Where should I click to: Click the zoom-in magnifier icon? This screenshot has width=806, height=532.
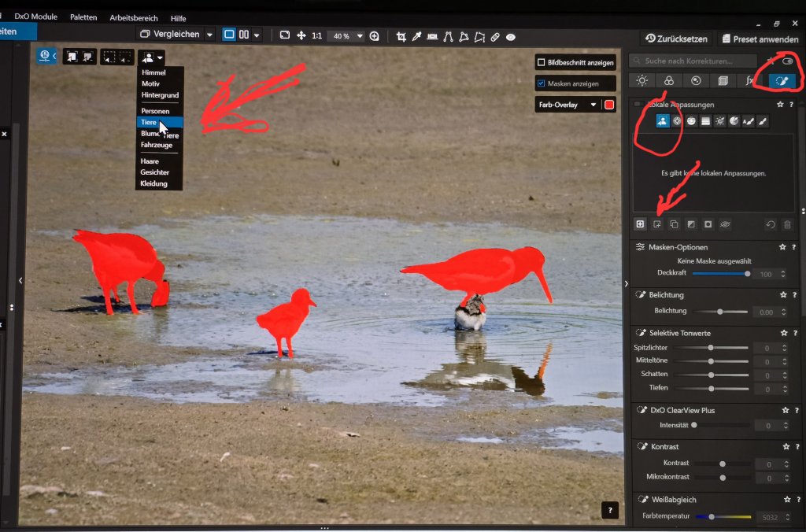tap(374, 36)
